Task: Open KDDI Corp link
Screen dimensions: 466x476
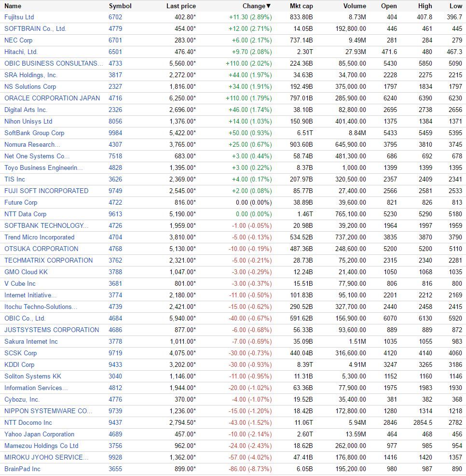Action: [x=19, y=364]
